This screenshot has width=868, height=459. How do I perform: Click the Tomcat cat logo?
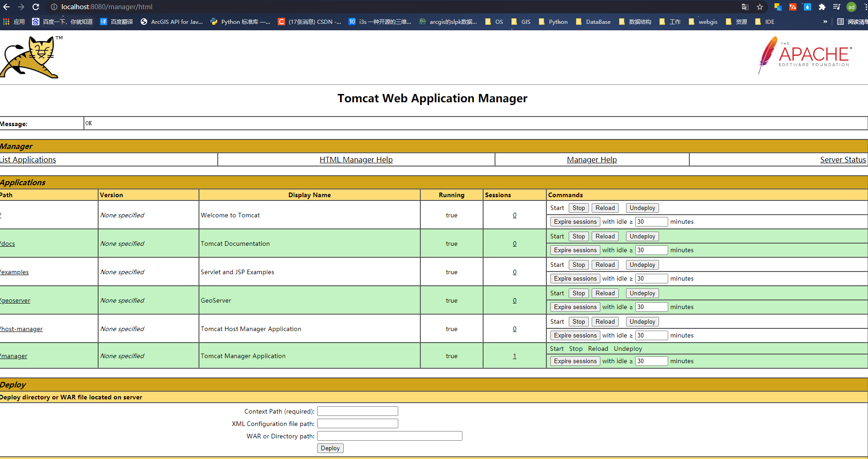click(x=30, y=57)
